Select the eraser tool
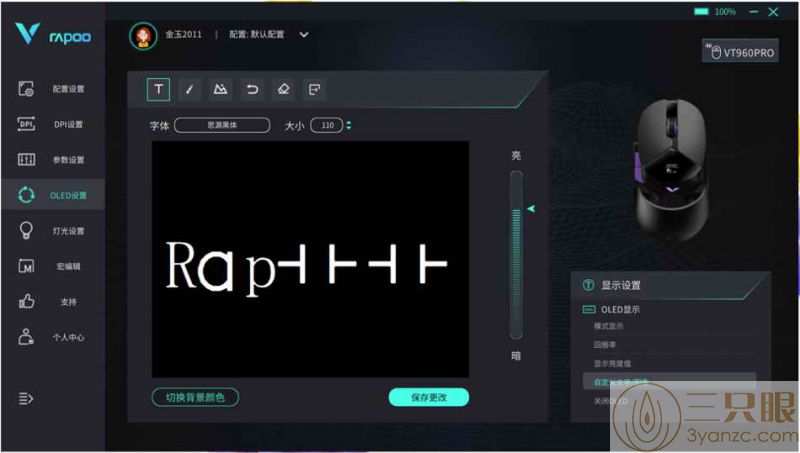Image resolution: width=800 pixels, height=453 pixels. pos(283,89)
